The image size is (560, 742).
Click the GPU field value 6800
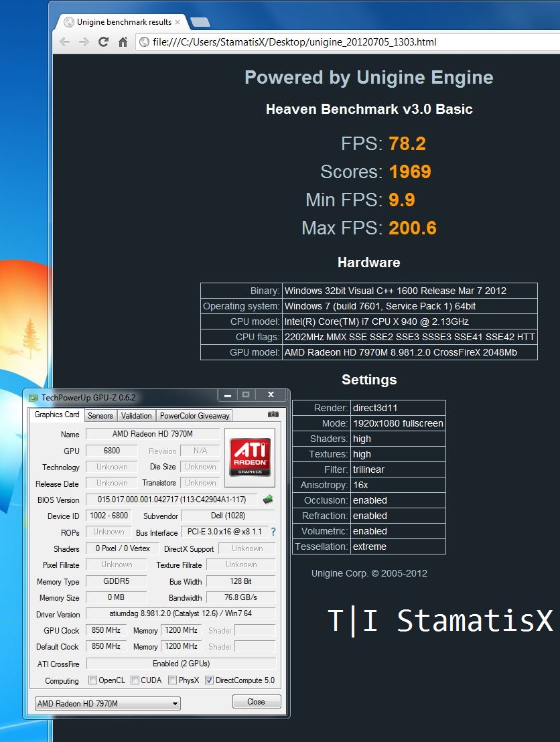[x=112, y=451]
